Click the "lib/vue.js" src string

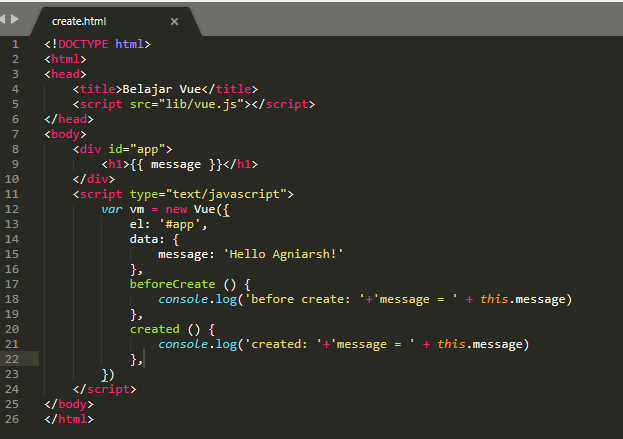click(201, 104)
